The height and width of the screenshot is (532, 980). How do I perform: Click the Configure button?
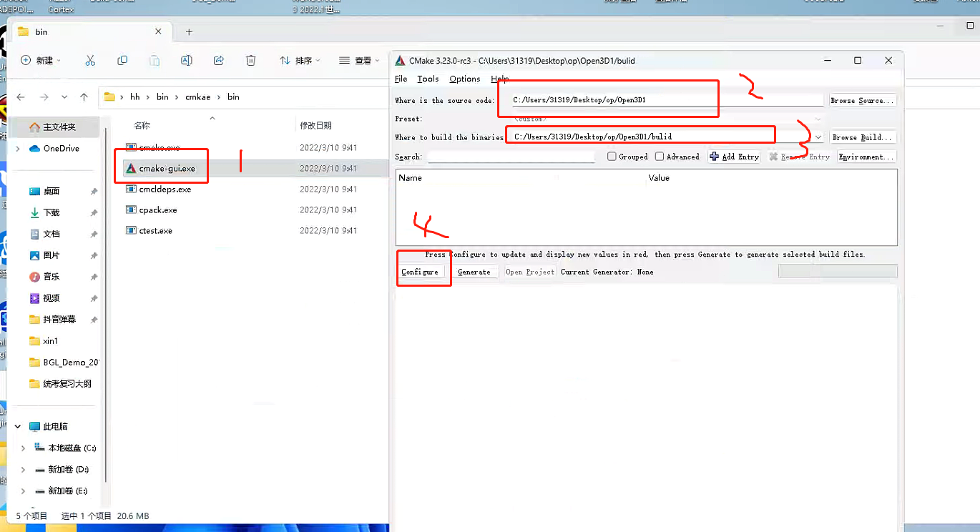tap(420, 272)
